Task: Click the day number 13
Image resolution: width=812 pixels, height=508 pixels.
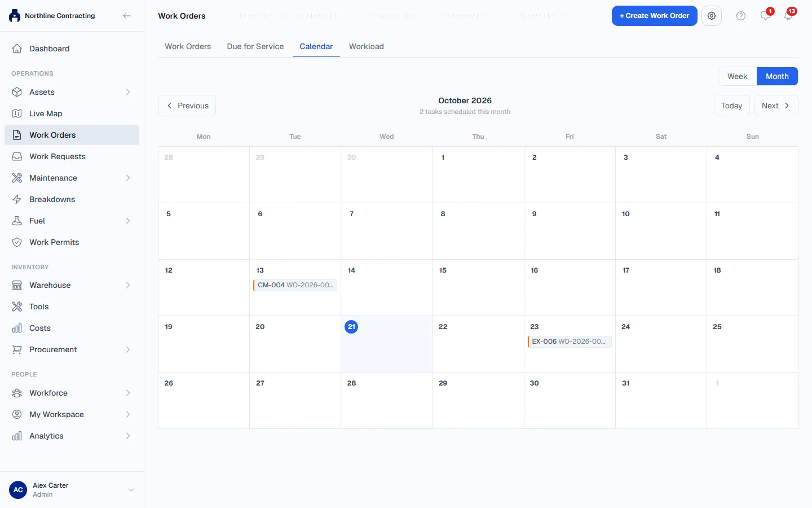Action: [260, 270]
